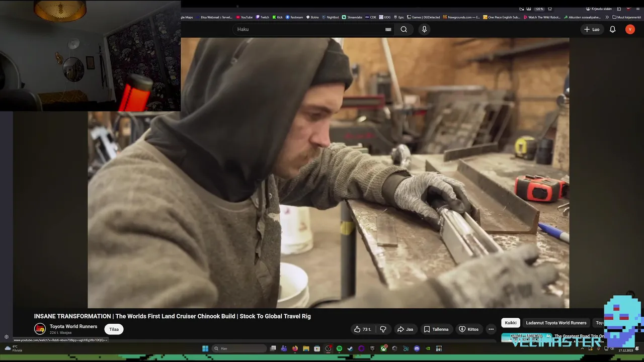
Task: Open the on-screen keyboard icon in search box
Action: 388,29
